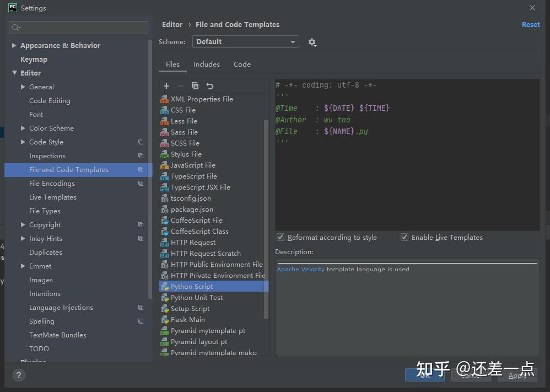Click the Copy Template icon
Image resolution: width=550 pixels, height=392 pixels.
195,86
